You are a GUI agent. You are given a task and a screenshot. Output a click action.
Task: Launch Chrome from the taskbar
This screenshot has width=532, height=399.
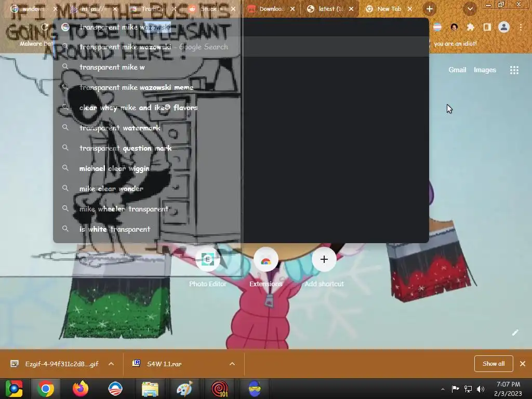pos(46,389)
